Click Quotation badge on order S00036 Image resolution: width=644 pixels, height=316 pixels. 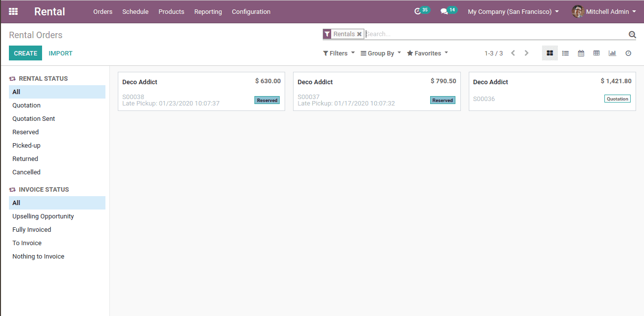(x=618, y=99)
